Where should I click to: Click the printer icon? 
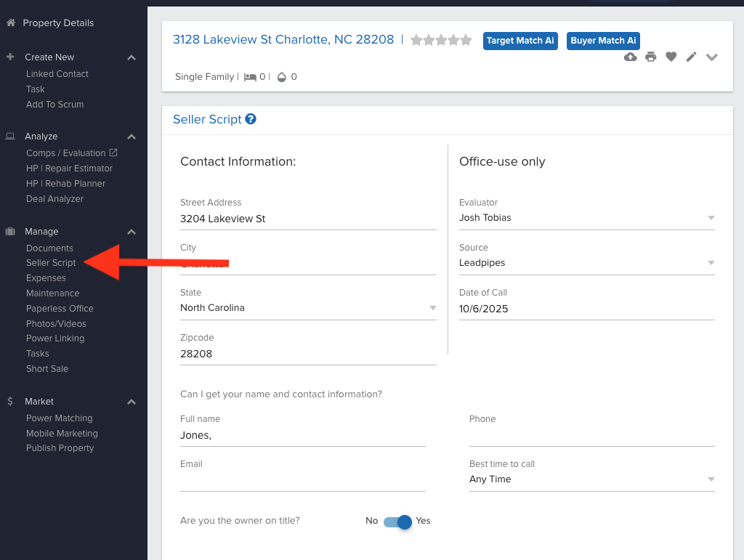point(651,57)
